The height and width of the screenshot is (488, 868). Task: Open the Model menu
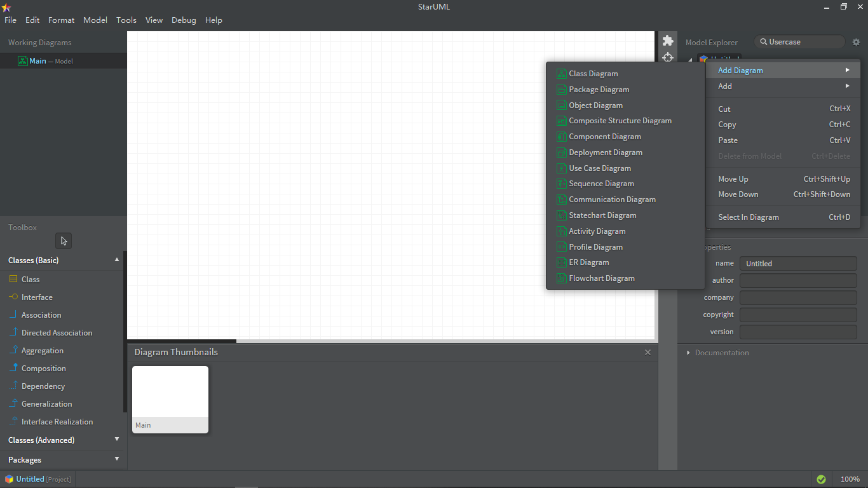[x=95, y=20]
